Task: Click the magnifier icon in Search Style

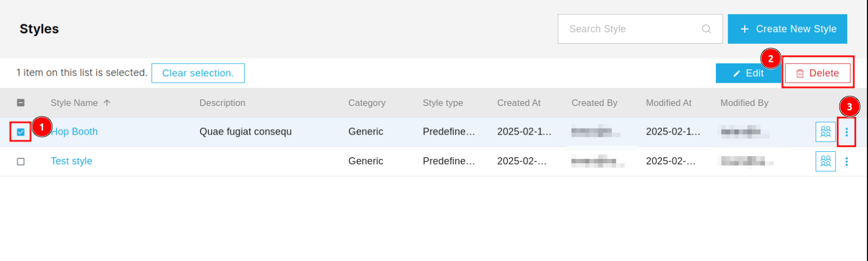Action: [707, 29]
